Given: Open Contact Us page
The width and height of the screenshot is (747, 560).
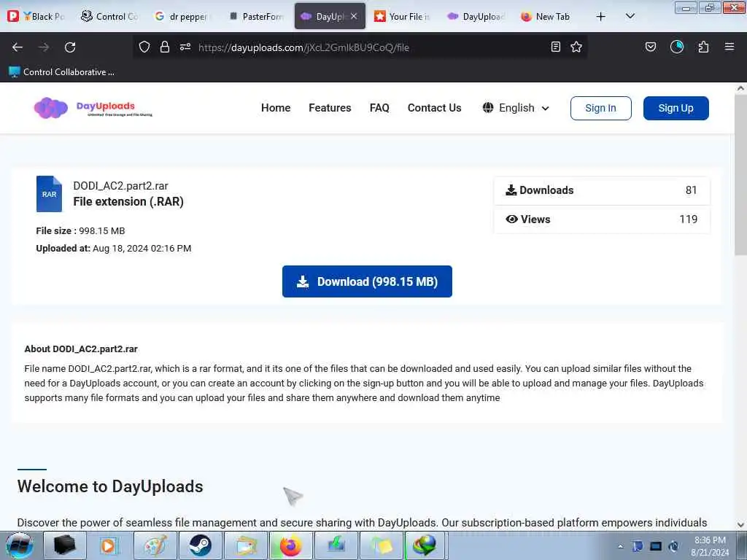Looking at the screenshot, I should pos(435,108).
